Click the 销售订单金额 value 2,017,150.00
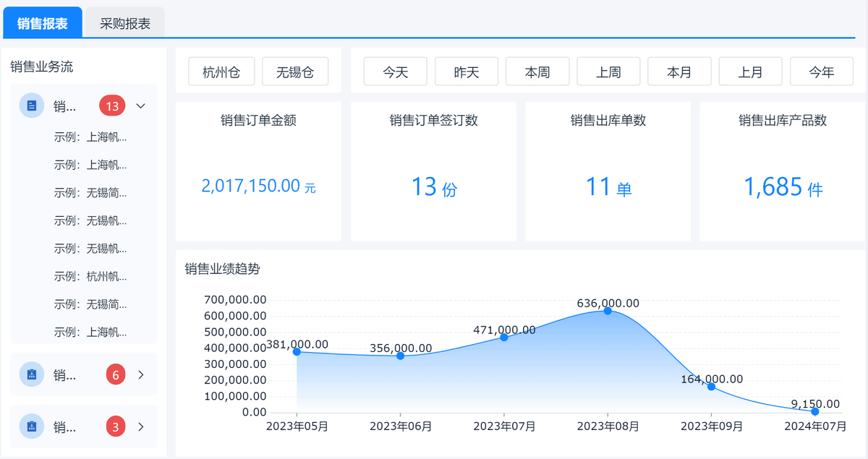 pyautogui.click(x=258, y=186)
